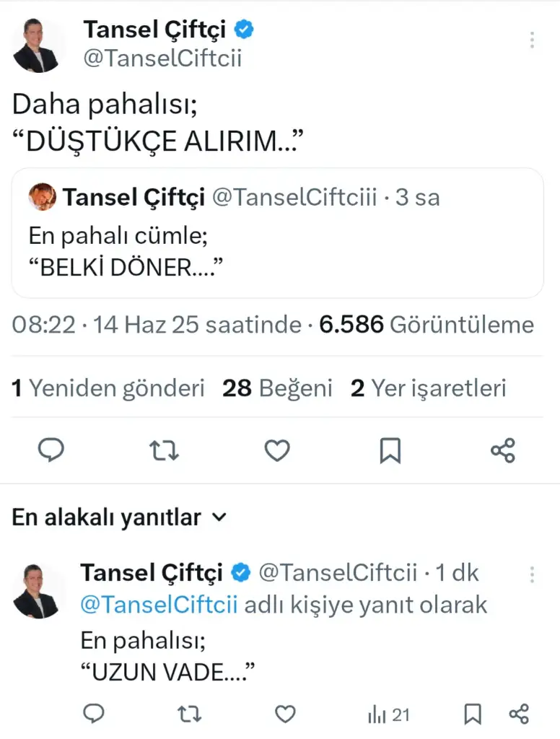Reply to the main tweet via comment icon
The image size is (560, 739).
tap(51, 451)
